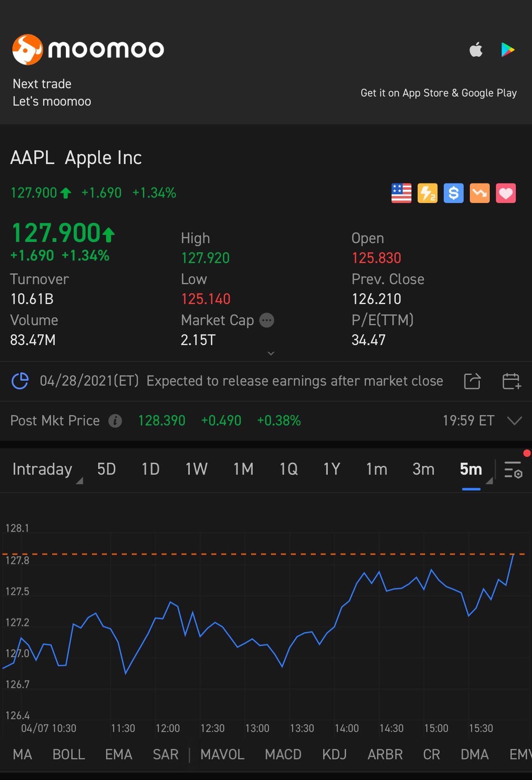532x780 pixels.
Task: Open the Intraday options triangle
Action: pyautogui.click(x=80, y=481)
